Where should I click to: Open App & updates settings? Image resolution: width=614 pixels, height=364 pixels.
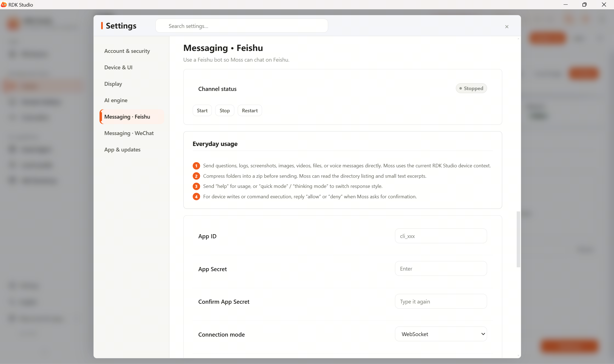point(122,150)
